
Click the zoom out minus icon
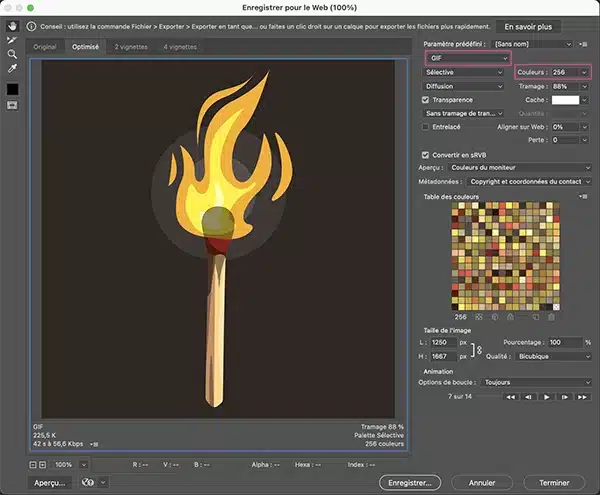pyautogui.click(x=33, y=465)
